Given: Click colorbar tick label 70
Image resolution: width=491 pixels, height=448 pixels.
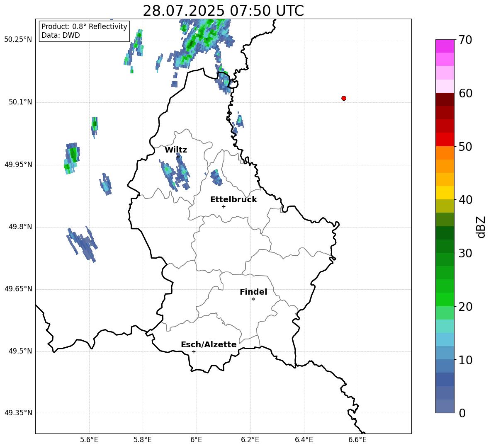Looking at the screenshot, I should point(465,40).
